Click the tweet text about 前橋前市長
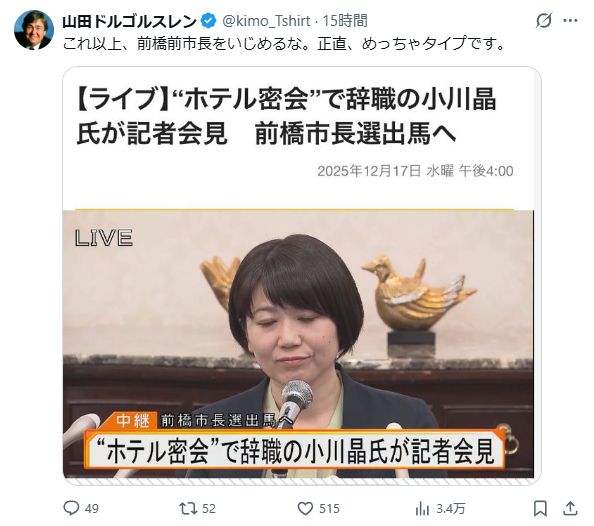Screen dimensions: 594x526 [284, 44]
